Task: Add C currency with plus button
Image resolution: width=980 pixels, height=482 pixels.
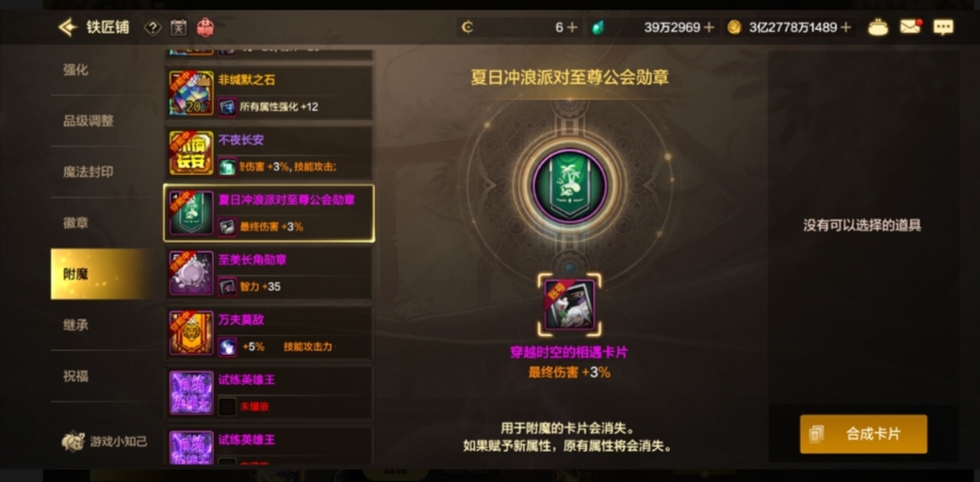Action: pos(571,27)
